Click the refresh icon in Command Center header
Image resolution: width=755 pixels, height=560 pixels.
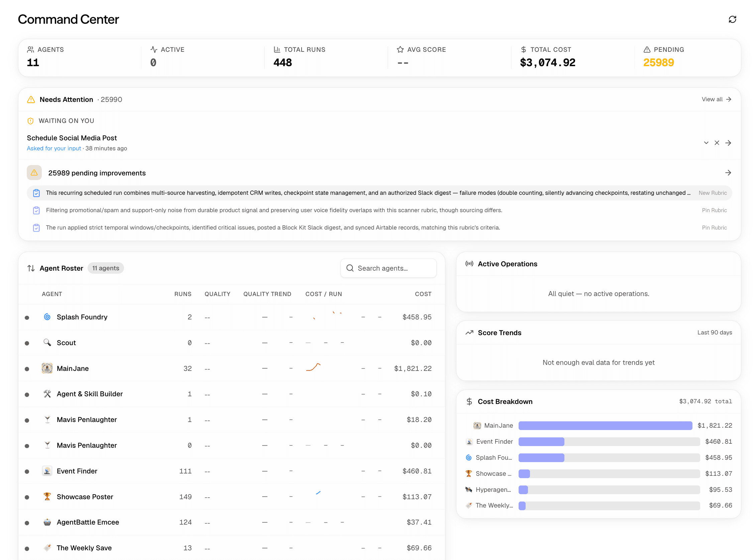pos(732,19)
